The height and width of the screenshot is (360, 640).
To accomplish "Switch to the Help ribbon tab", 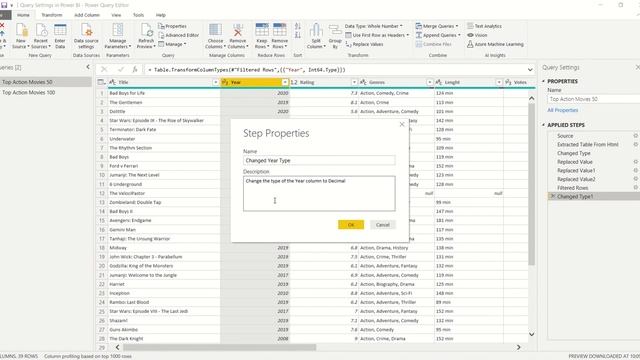I will [x=161, y=15].
